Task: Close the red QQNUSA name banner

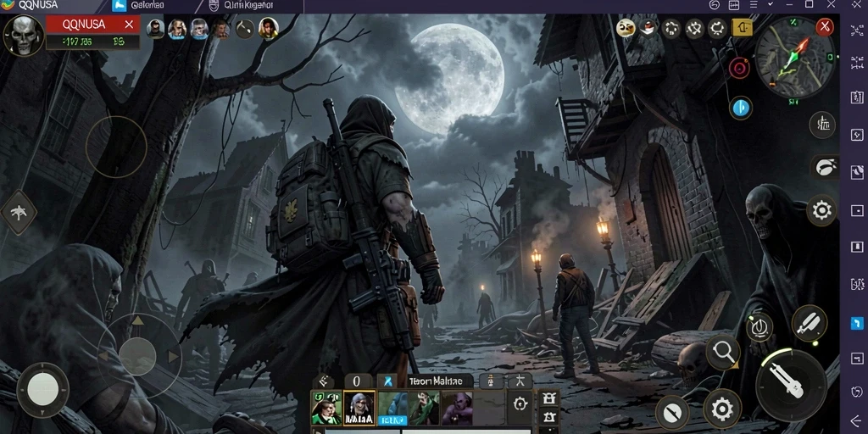Action: pyautogui.click(x=129, y=25)
